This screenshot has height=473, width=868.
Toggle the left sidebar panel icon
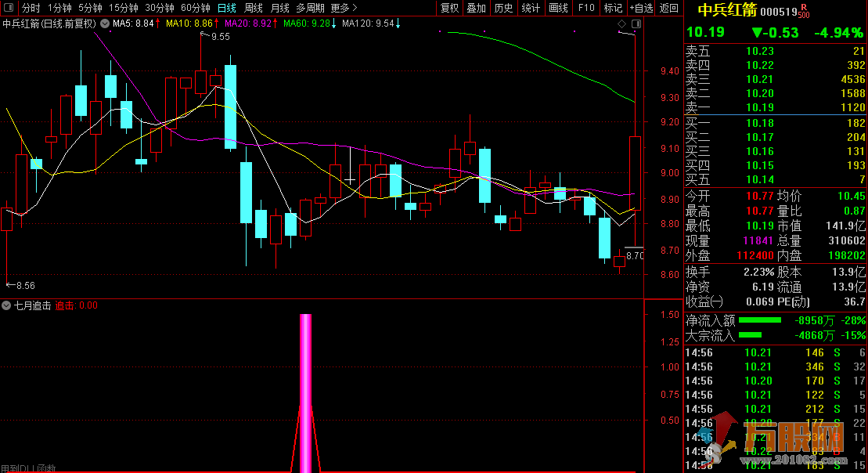point(9,8)
